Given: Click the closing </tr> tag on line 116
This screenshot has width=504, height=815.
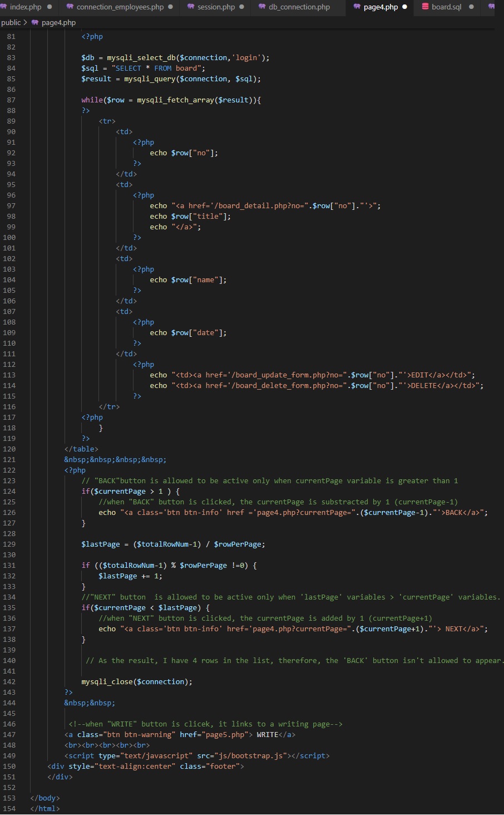Looking at the screenshot, I should [x=110, y=407].
